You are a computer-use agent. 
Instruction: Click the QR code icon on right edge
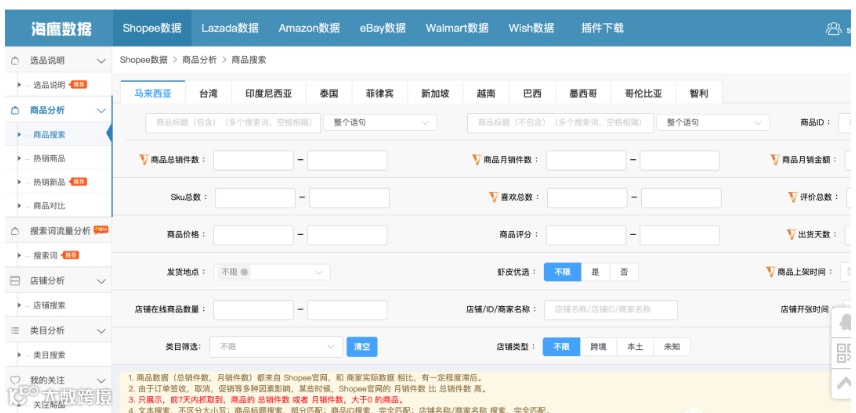[x=845, y=353]
